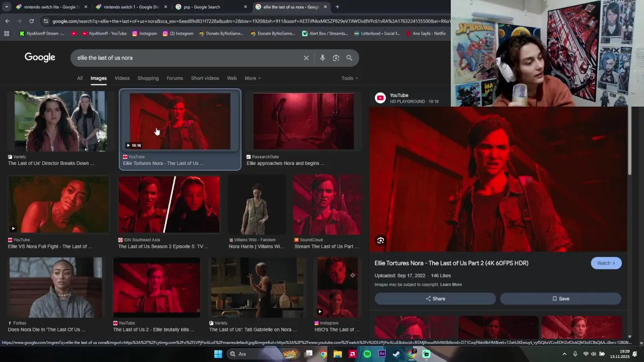This screenshot has width=644, height=362.
Task: Close the 'psp - Google Search' tab
Action: (x=246, y=7)
